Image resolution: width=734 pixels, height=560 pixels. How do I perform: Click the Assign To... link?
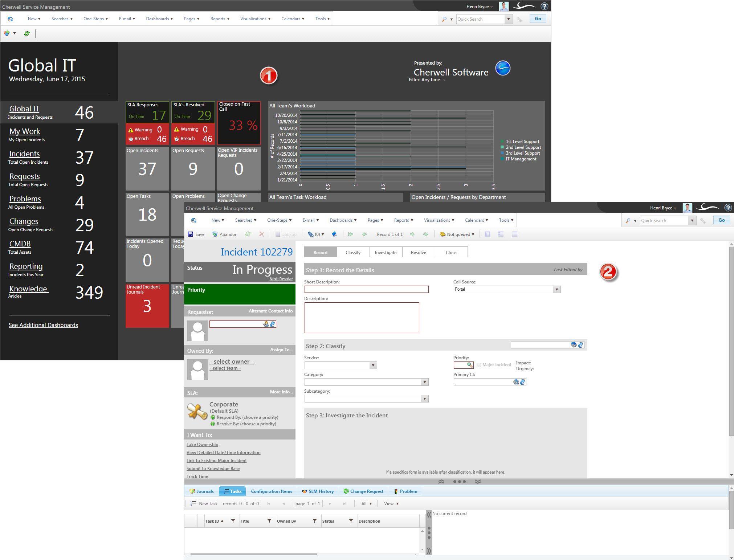[281, 350]
